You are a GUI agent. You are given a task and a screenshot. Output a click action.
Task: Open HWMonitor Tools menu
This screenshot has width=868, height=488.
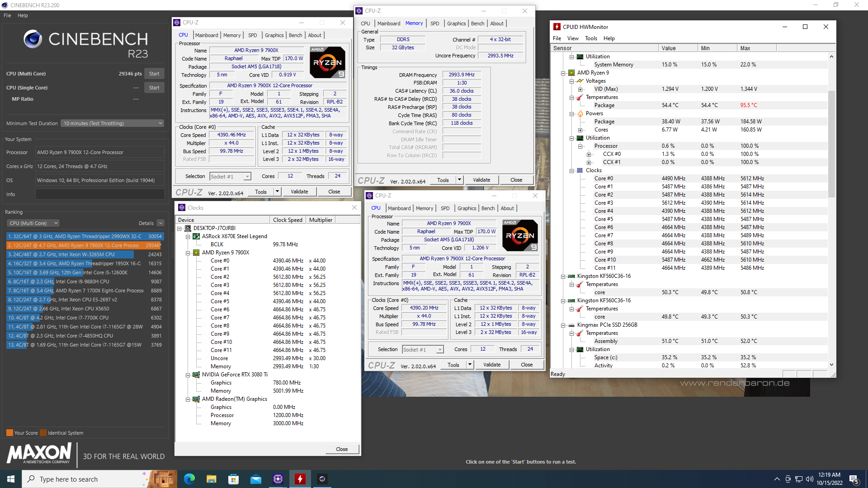591,38
